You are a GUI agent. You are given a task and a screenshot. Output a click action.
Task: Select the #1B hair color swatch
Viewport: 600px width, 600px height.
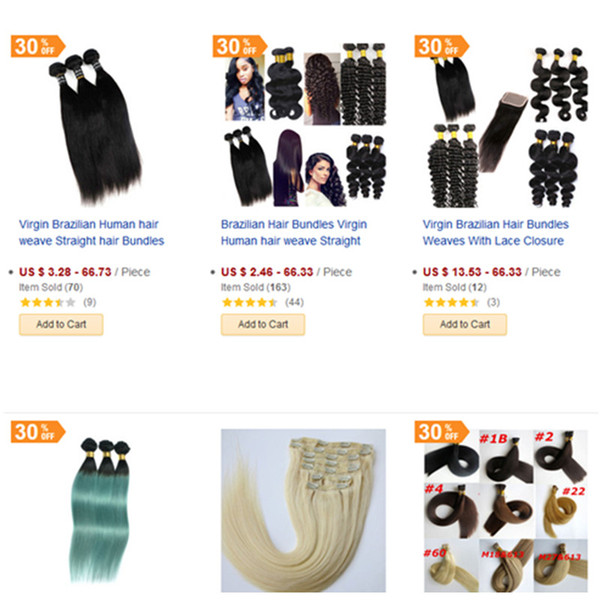pos(505,455)
